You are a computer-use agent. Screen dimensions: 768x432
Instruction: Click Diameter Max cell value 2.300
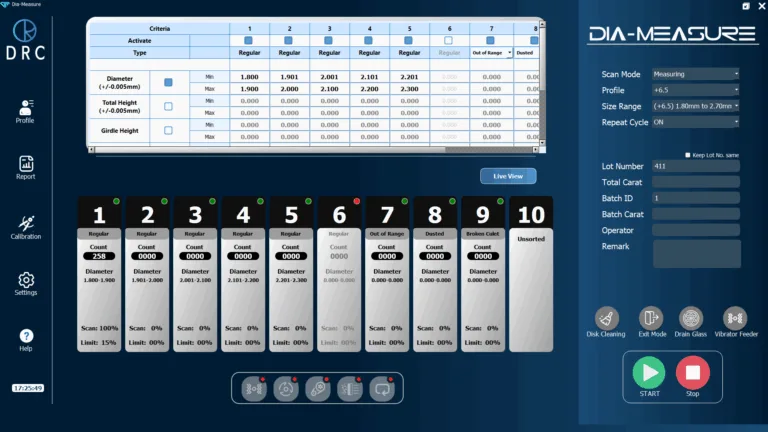coord(409,89)
